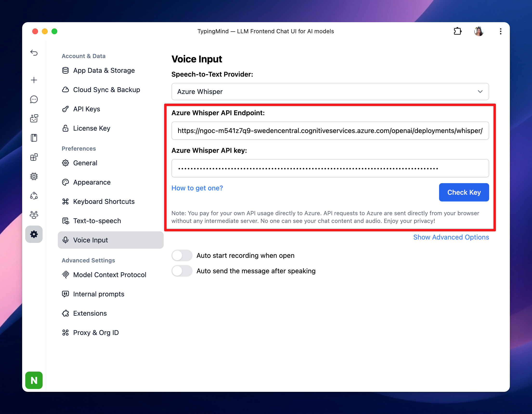Click the settings gear icon in the sidebar
The image size is (532, 414).
[34, 234]
